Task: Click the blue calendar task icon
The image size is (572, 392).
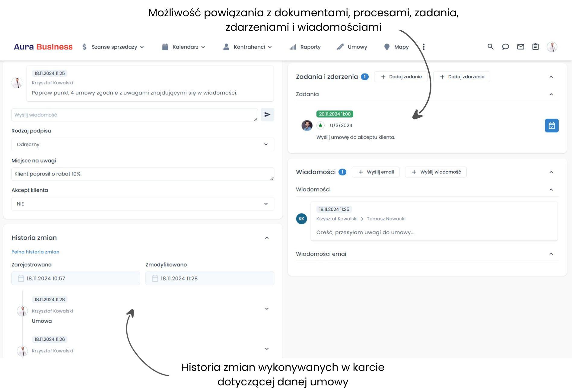Action: (x=552, y=126)
